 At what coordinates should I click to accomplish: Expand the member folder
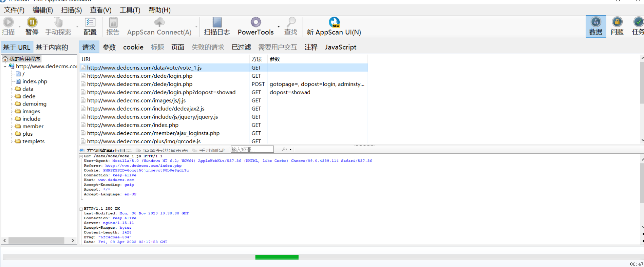click(x=12, y=126)
